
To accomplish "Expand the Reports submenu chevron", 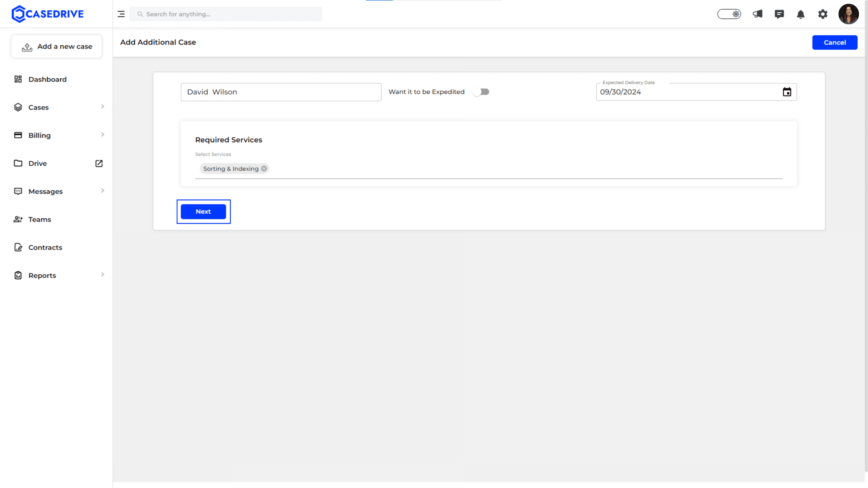I will click(x=102, y=275).
